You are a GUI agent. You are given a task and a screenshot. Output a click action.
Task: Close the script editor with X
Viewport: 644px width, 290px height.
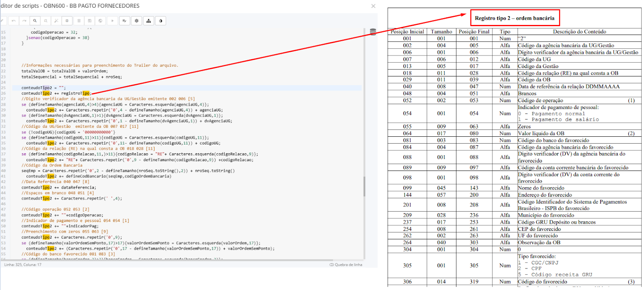(x=373, y=6)
